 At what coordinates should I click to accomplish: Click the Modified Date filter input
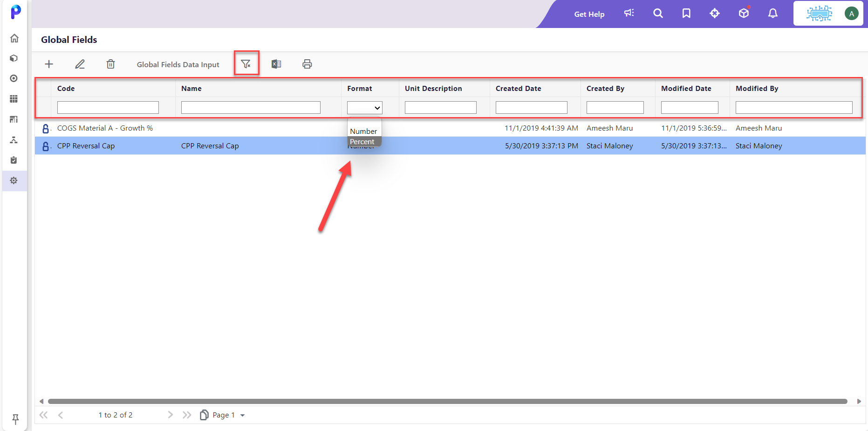(690, 108)
